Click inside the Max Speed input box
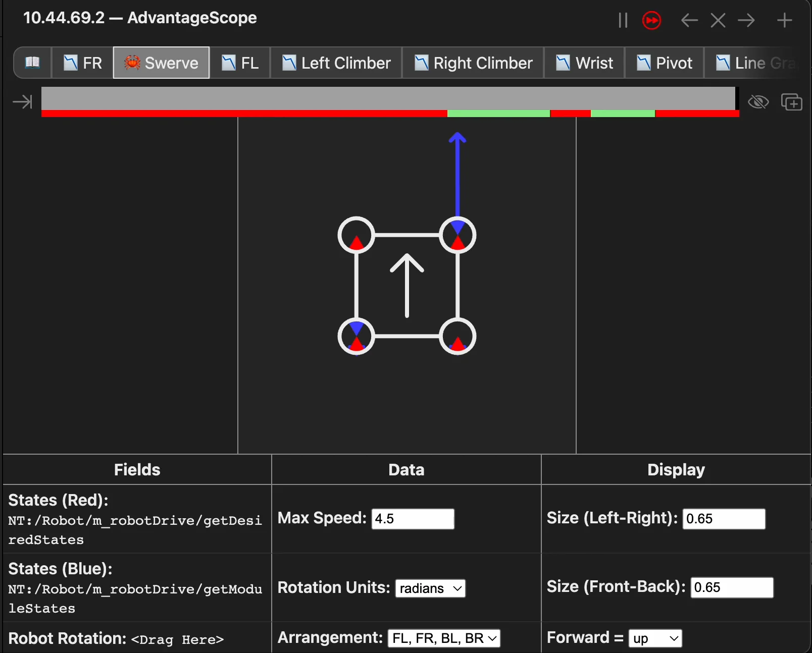Screen dimensions: 812x653 412,519
